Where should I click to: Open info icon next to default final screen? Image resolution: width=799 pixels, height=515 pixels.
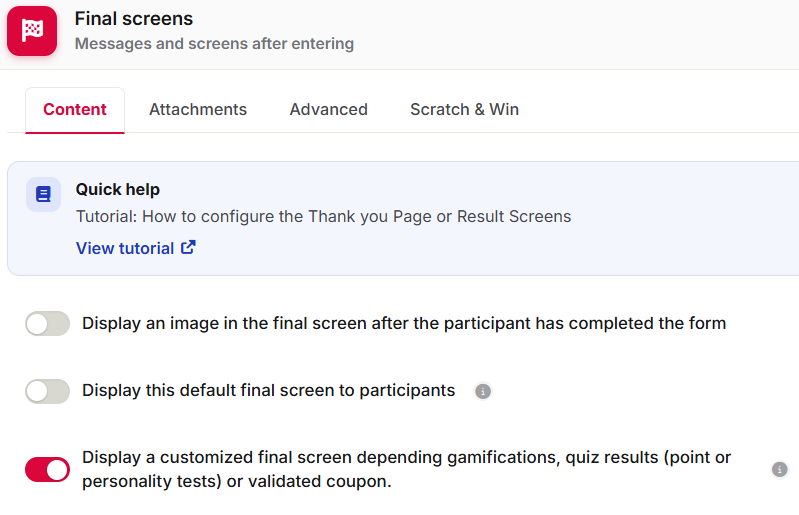(x=483, y=391)
